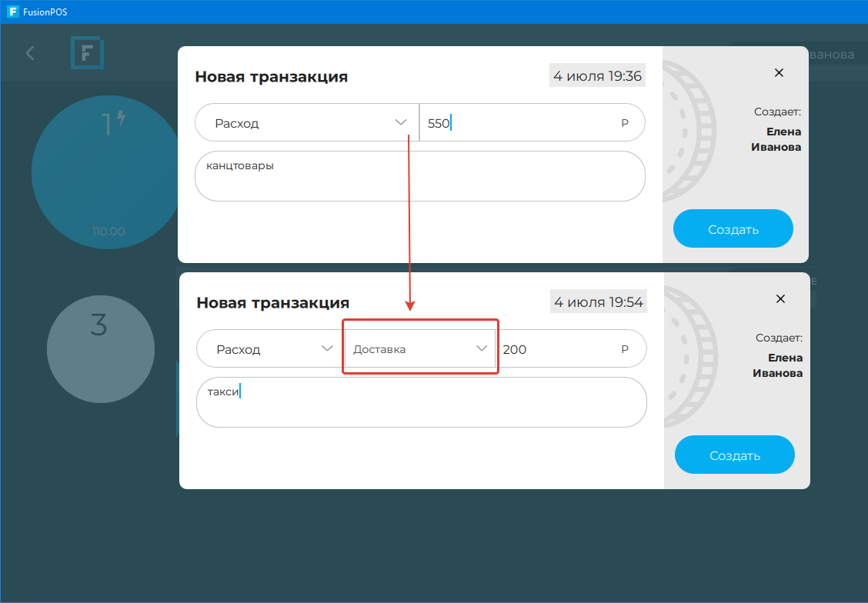This screenshot has height=603, width=868.
Task: Focus the comment field with канцтовары
Action: tap(419, 176)
